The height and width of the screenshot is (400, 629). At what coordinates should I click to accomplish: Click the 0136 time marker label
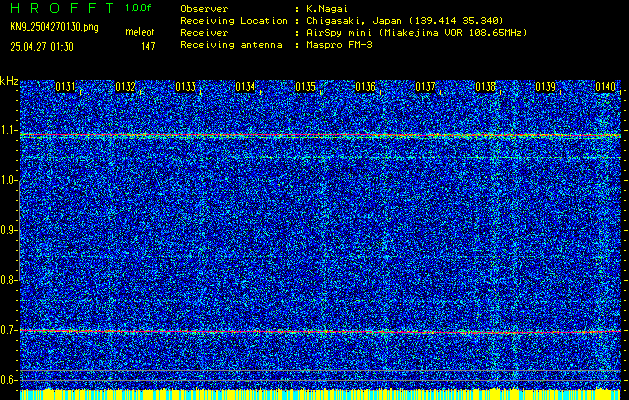pyautogui.click(x=365, y=87)
